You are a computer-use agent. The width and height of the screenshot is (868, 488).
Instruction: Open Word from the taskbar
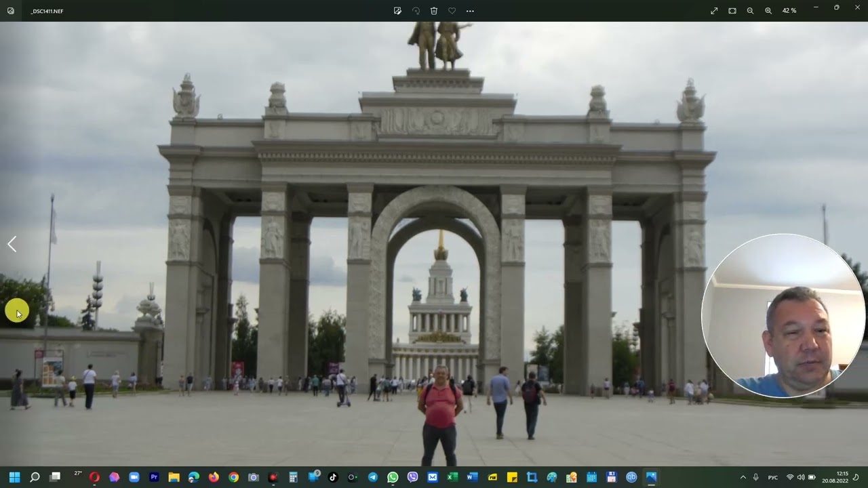[x=472, y=477]
